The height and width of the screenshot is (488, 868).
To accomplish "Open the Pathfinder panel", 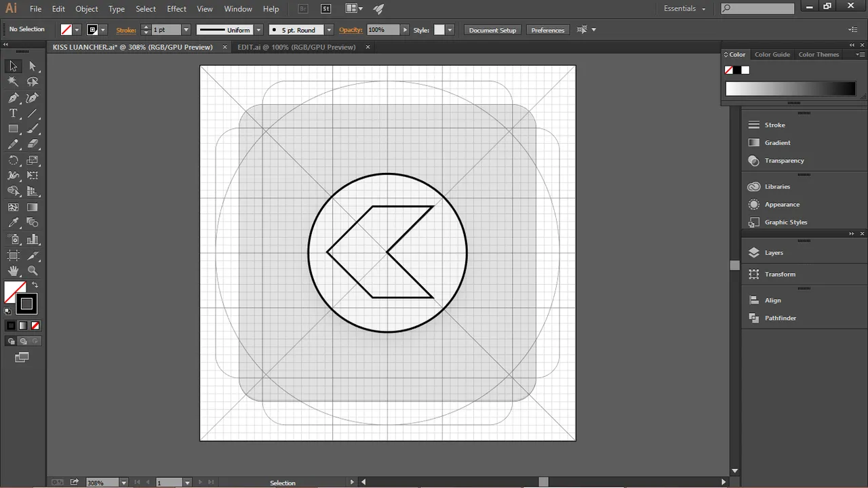I will pyautogui.click(x=781, y=318).
